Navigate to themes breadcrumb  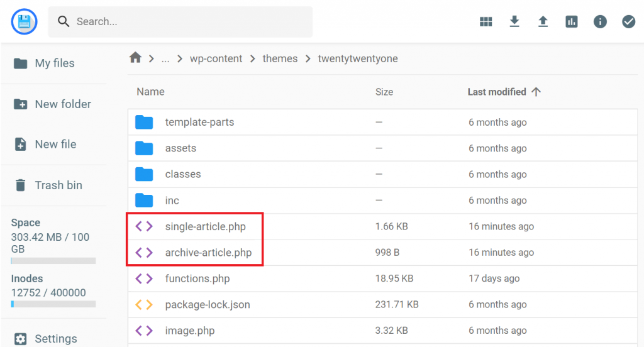(280, 58)
